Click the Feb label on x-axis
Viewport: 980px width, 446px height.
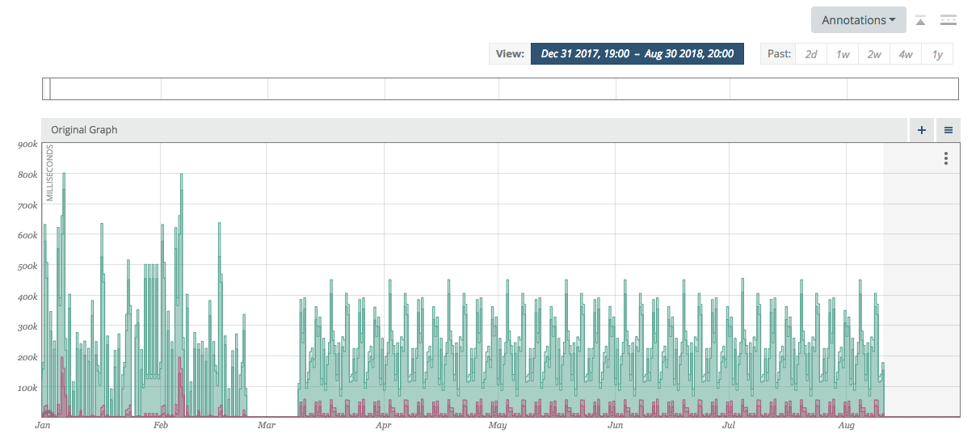pyautogui.click(x=160, y=425)
